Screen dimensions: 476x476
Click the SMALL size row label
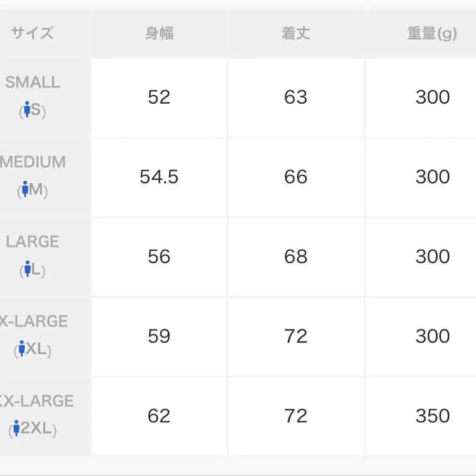[x=33, y=82]
